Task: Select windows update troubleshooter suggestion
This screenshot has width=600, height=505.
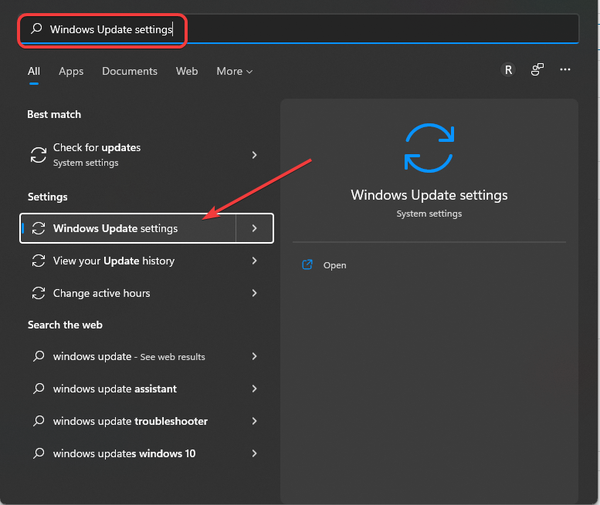Action: tap(146, 421)
